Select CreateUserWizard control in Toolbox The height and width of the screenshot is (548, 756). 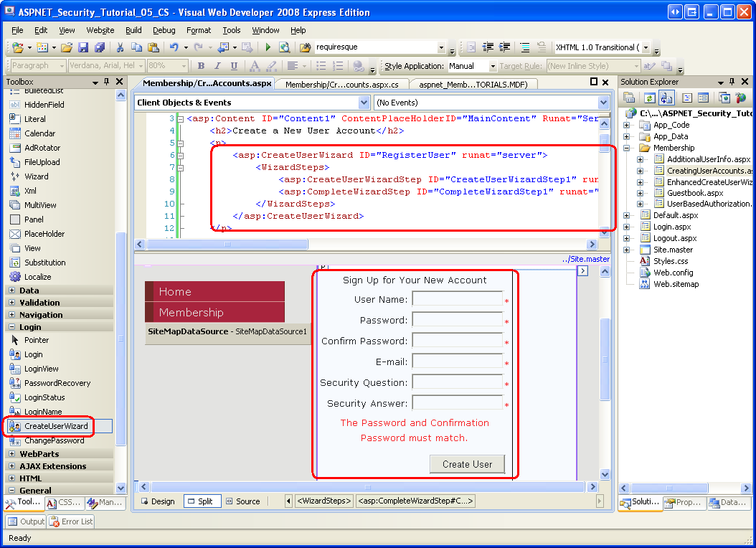[x=56, y=426]
